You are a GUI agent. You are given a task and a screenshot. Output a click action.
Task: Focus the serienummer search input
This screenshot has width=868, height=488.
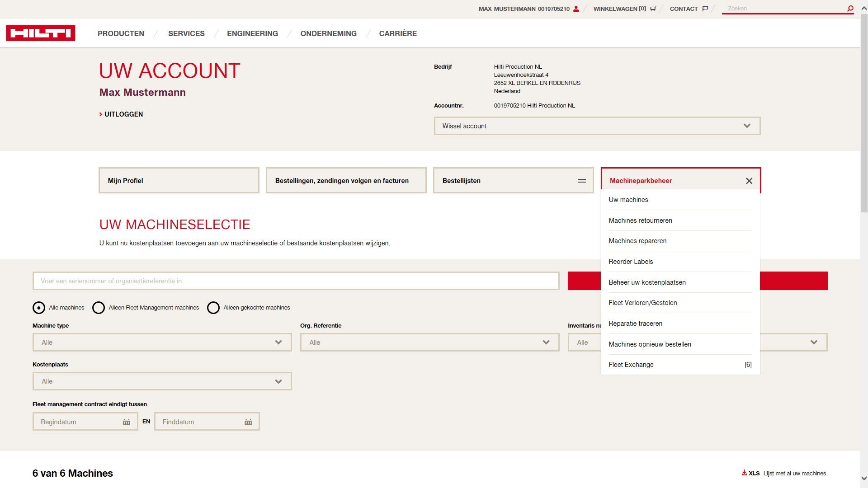[296, 281]
